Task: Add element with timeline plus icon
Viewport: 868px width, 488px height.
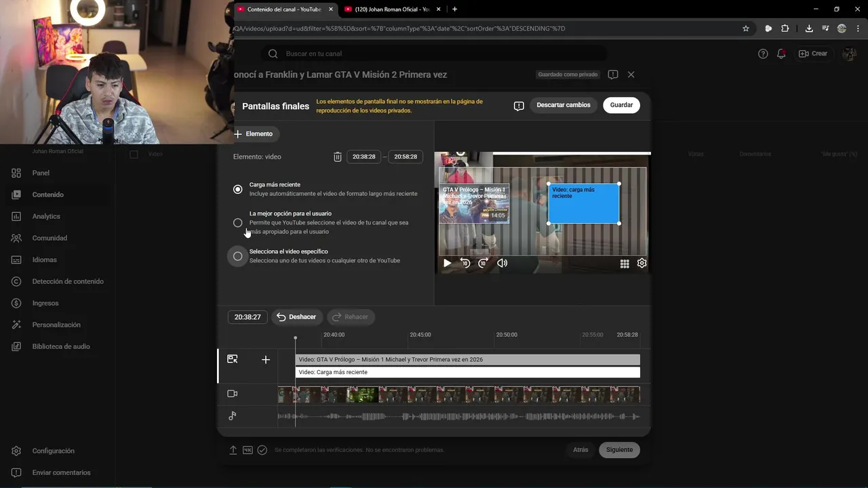Action: pos(266,360)
